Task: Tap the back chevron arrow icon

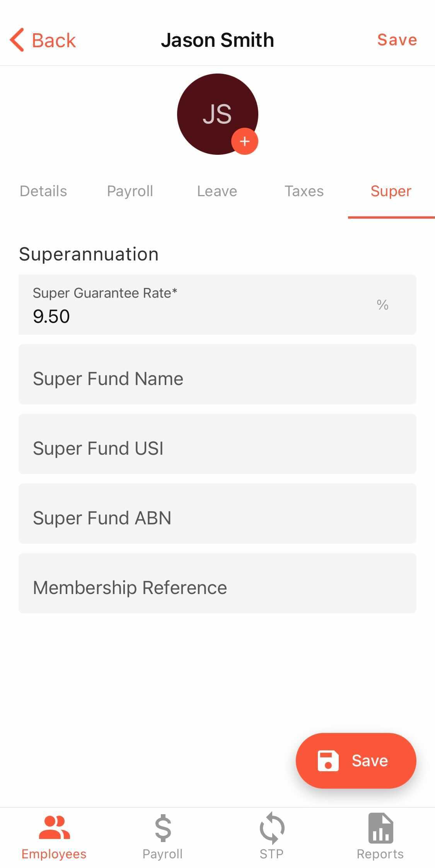Action: 17,40
